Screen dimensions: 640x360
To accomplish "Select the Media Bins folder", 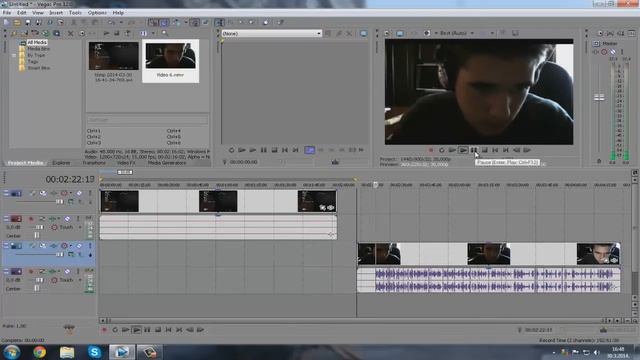I will tap(39, 49).
